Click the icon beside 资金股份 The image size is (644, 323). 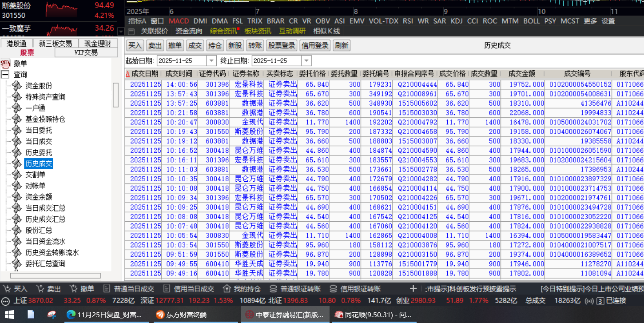click(17, 86)
